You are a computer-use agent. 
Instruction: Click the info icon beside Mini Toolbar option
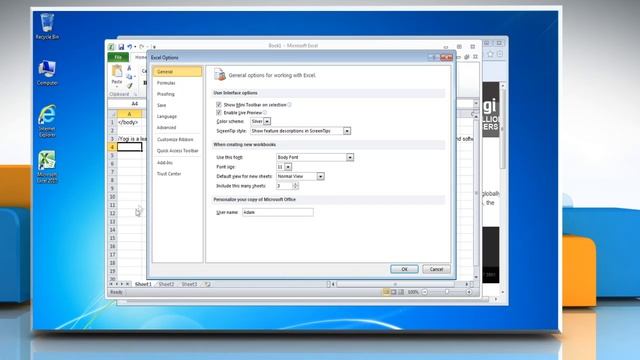coord(289,104)
